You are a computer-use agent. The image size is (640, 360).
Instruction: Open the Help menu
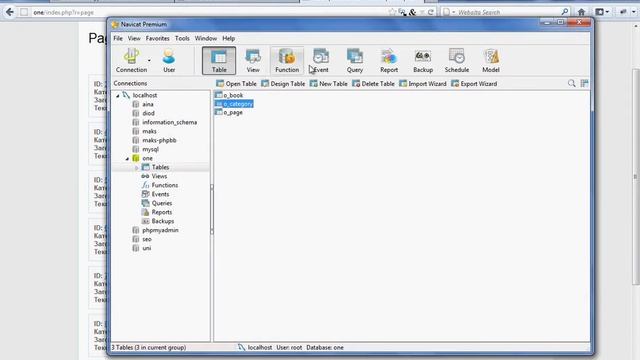229,38
